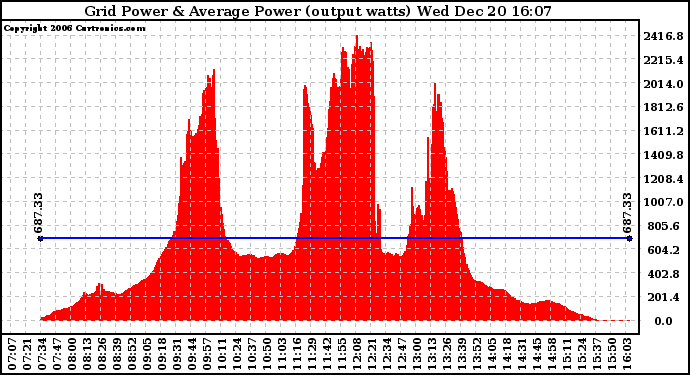Click the red power peak near 13:13

435,85
